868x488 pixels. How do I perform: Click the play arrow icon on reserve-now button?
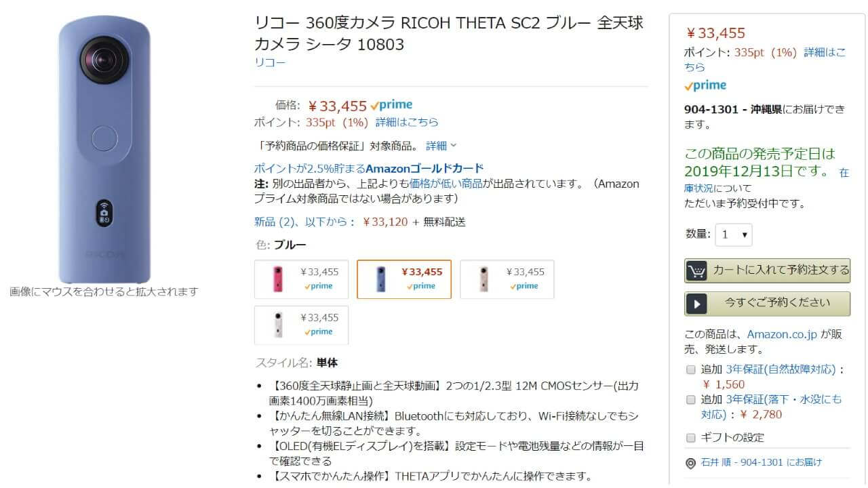click(696, 304)
